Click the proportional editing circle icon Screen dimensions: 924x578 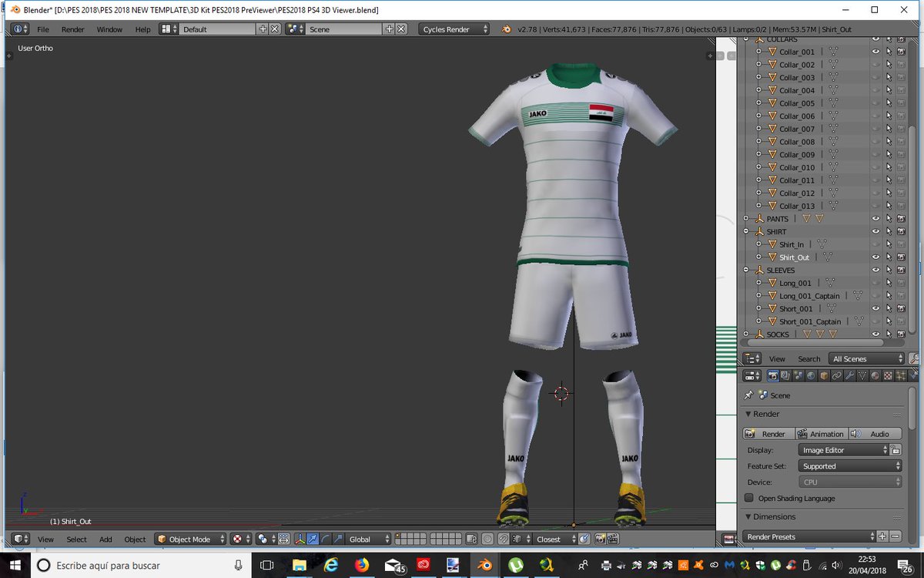point(487,539)
